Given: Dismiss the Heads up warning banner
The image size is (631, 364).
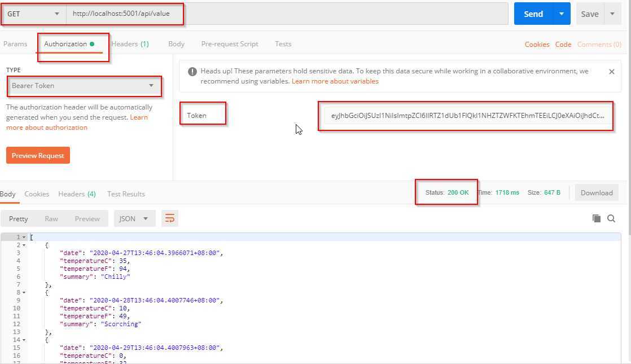Looking at the screenshot, I should pyautogui.click(x=612, y=72).
